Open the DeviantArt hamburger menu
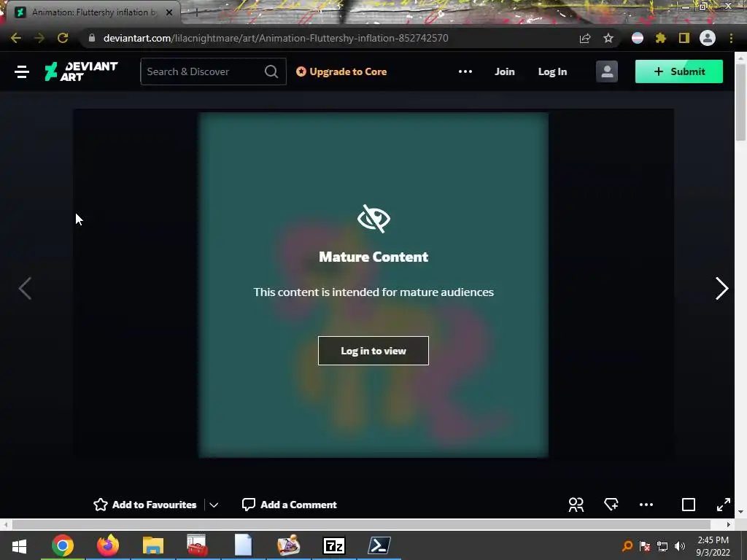 (22, 72)
